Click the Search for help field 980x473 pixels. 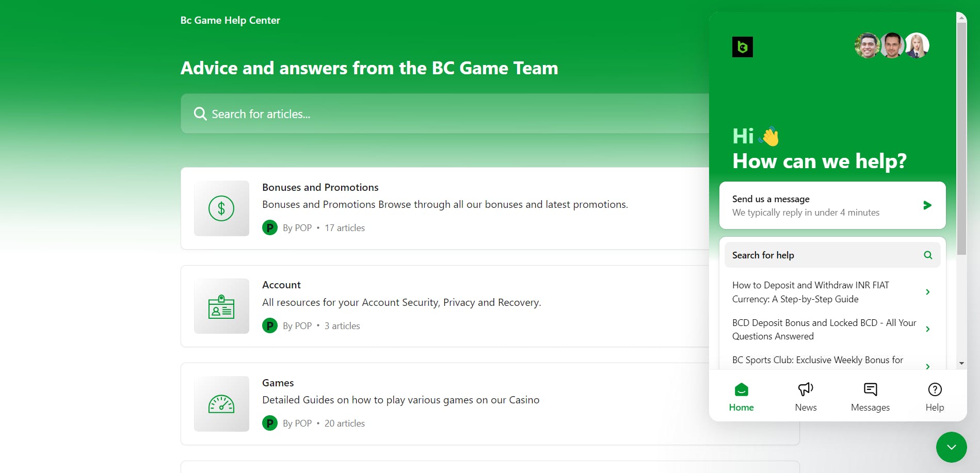[x=832, y=255]
